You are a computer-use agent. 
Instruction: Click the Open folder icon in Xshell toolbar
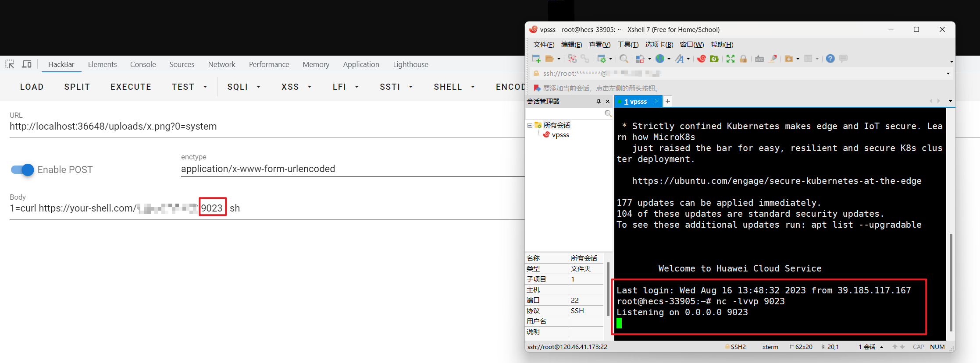pos(549,59)
